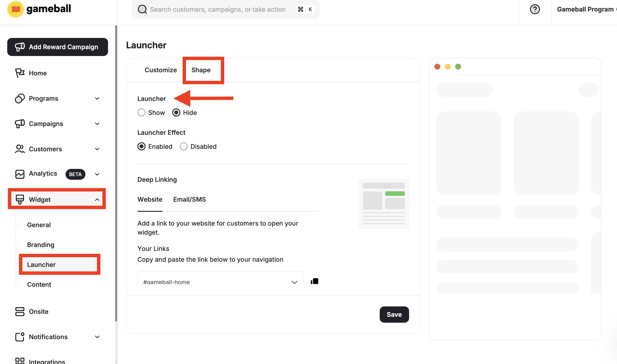Switch to the Customize tab

(x=160, y=70)
